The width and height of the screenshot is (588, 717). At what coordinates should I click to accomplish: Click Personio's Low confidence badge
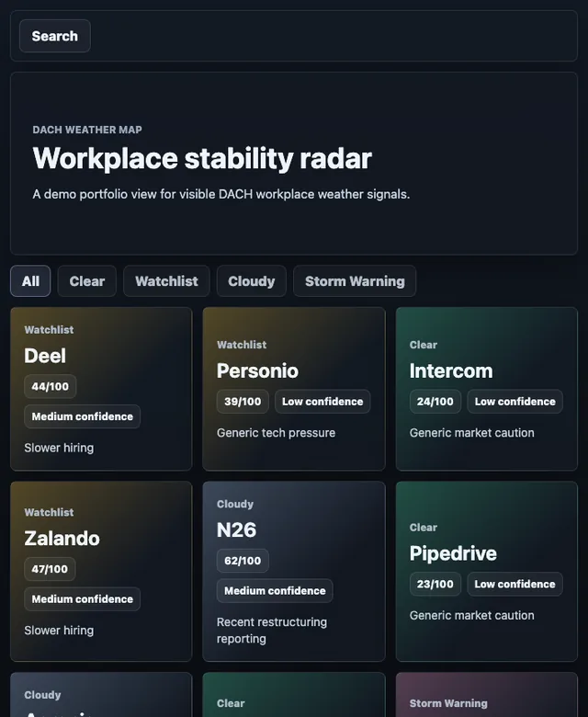tap(322, 402)
